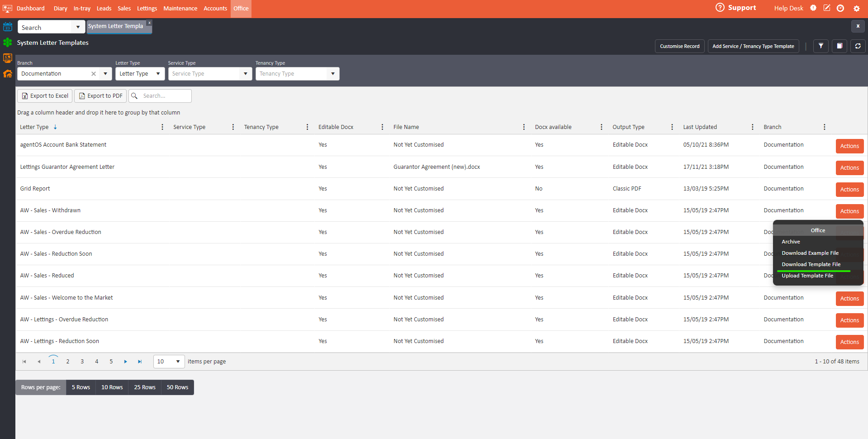Open the items per page dropdown
Image resolution: width=868 pixels, height=439 pixels.
click(178, 361)
